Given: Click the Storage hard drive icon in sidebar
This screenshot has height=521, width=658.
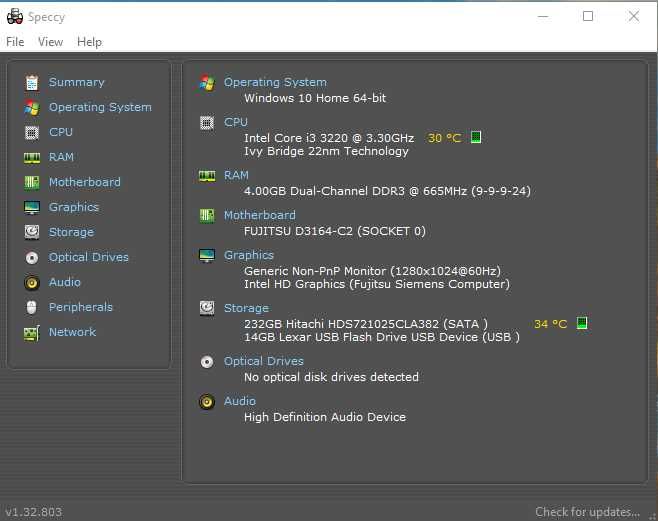Looking at the screenshot, I should click(32, 232).
